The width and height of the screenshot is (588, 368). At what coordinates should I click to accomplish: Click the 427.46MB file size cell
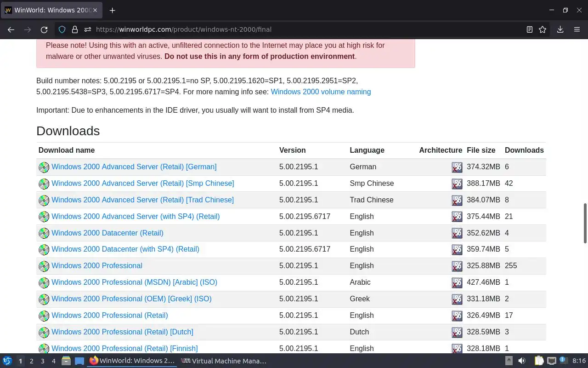(483, 282)
